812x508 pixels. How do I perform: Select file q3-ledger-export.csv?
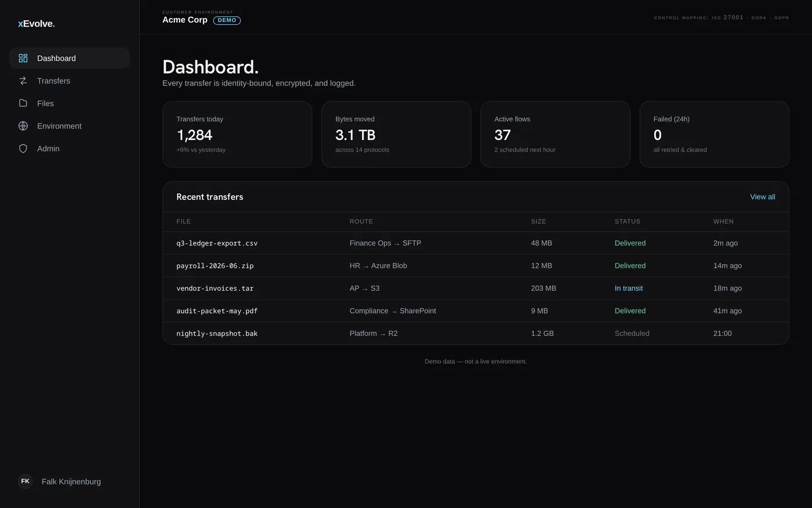tap(217, 243)
